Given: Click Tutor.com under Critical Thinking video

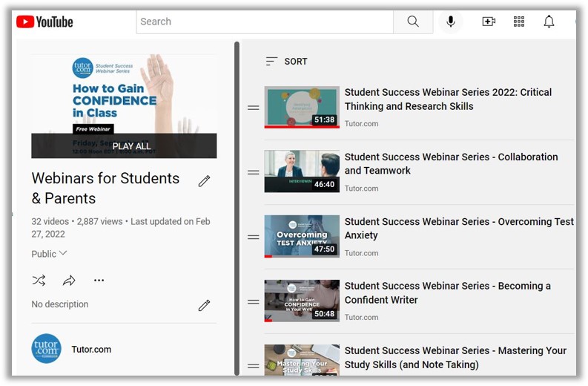Looking at the screenshot, I should (x=362, y=123).
